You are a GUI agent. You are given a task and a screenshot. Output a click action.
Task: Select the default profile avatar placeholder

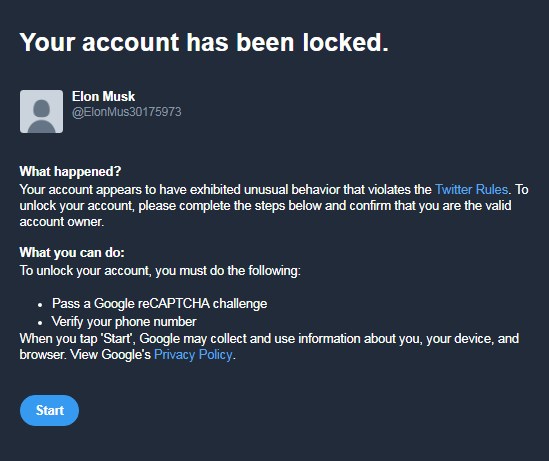[41, 111]
